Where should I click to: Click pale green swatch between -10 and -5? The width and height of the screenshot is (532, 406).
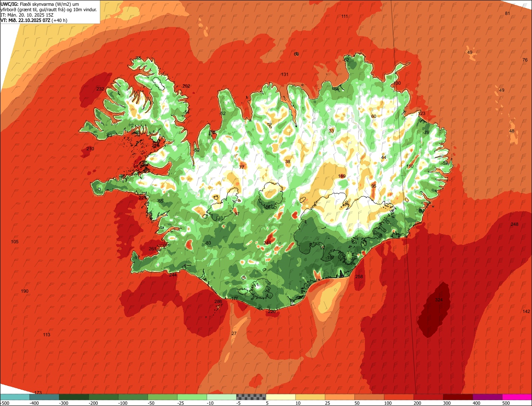pyautogui.click(x=221, y=396)
